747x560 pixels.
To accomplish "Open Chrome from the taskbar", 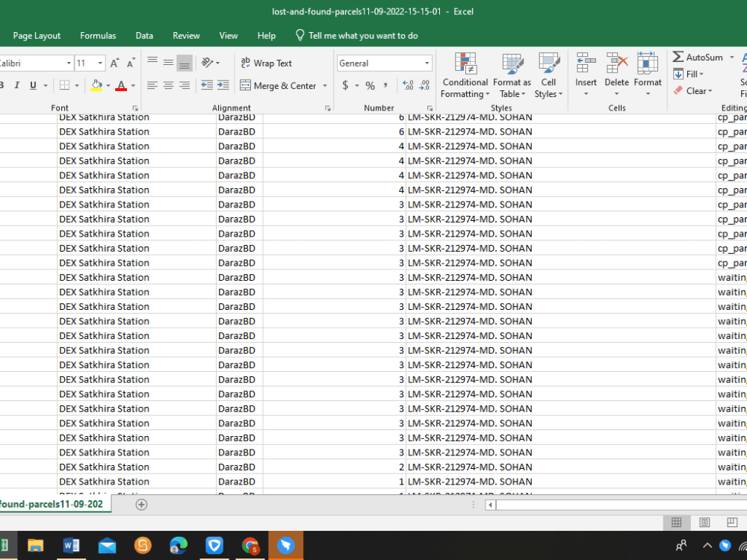I will pos(250,546).
